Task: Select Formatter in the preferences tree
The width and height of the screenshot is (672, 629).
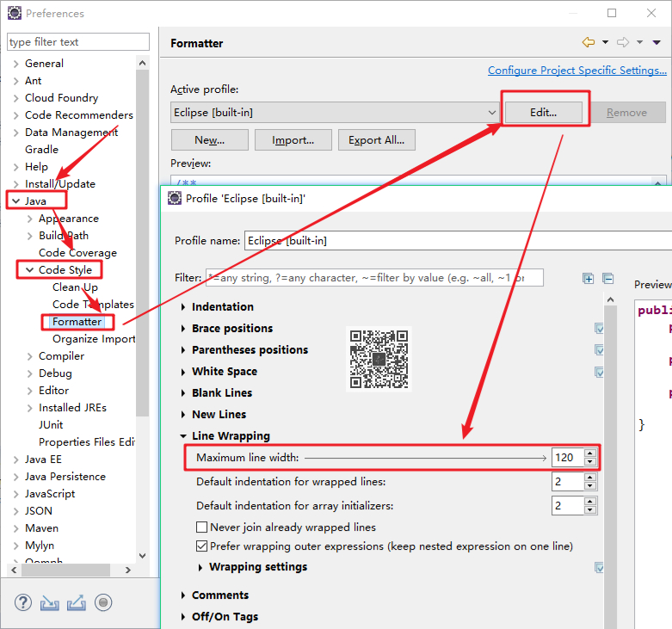Action: pos(77,322)
